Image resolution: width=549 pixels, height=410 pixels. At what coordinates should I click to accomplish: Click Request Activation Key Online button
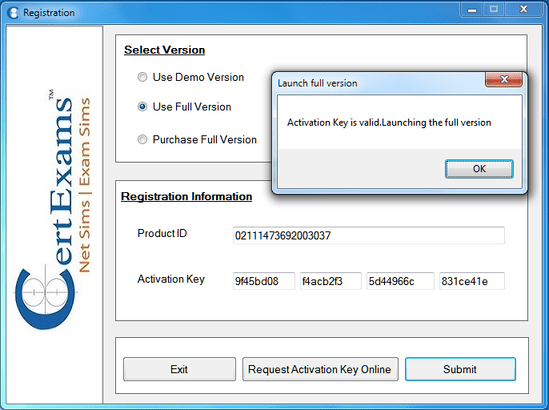(320, 369)
